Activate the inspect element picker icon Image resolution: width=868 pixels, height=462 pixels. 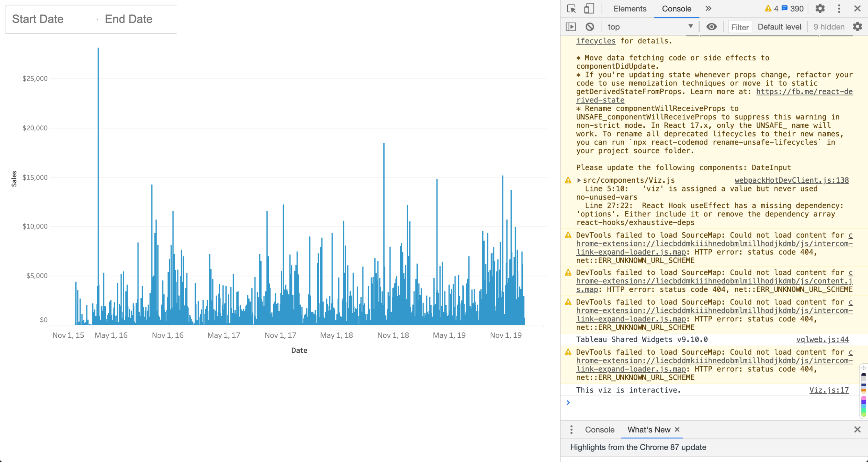[x=571, y=9]
